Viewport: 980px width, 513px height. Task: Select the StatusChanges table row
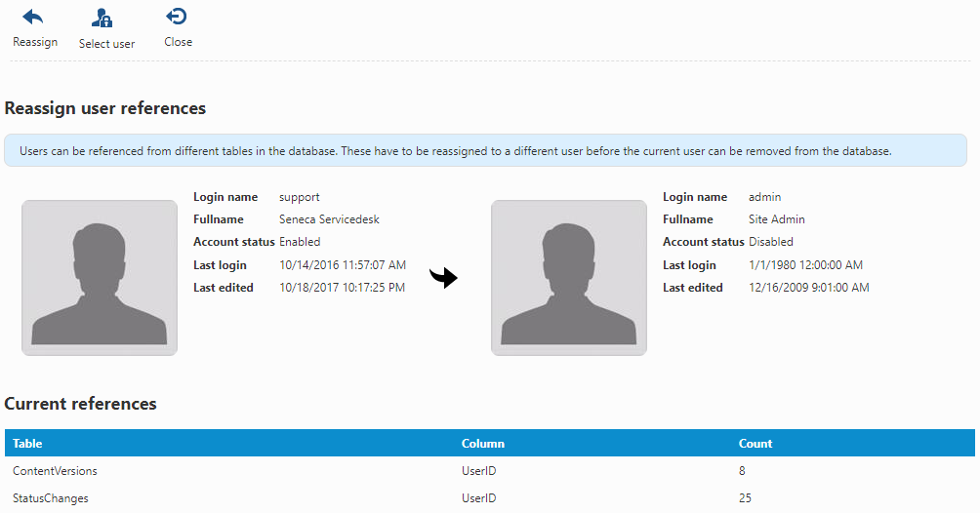[x=490, y=498]
